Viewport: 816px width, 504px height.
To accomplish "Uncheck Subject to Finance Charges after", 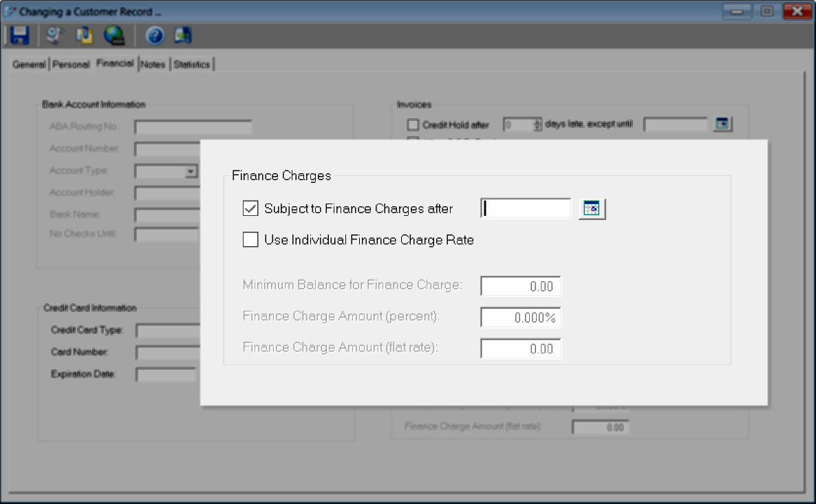I will (x=250, y=208).
